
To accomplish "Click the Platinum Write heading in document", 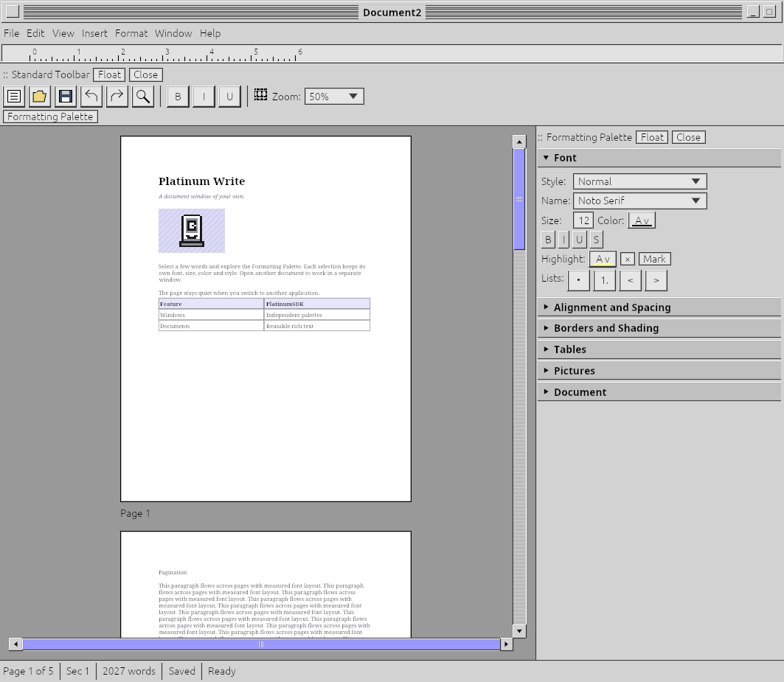I will pos(201,181).
